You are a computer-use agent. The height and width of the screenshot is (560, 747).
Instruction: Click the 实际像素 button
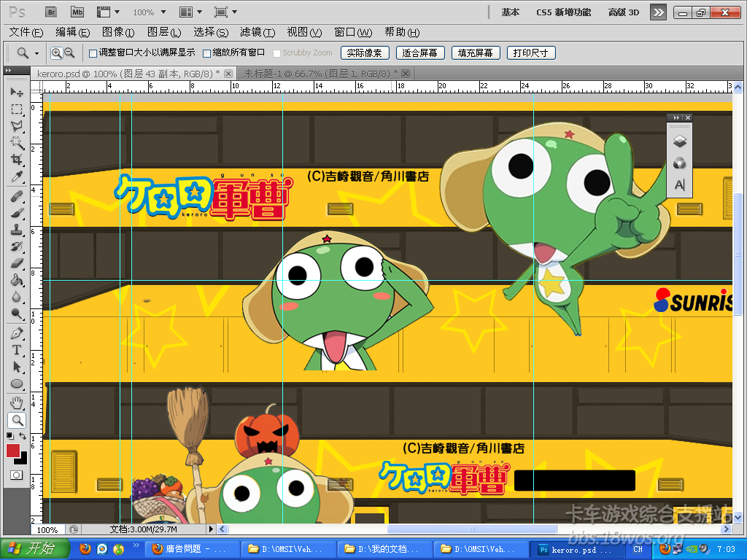365,53
